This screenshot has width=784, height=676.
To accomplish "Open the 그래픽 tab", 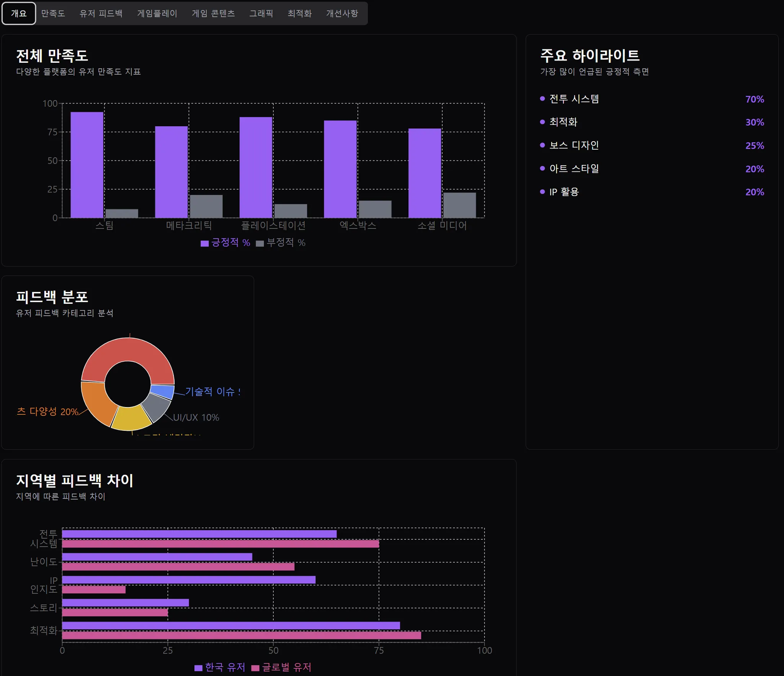I will point(261,13).
